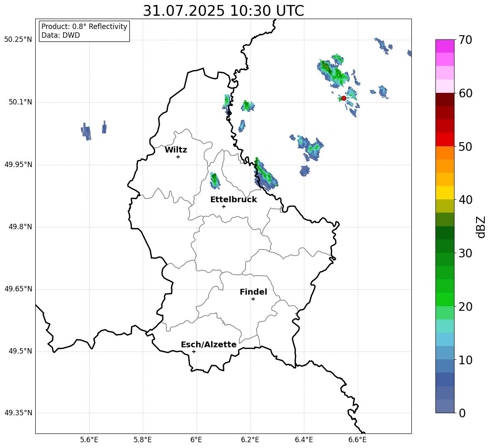This screenshot has width=491, height=448.
Task: Click the title '31.07.2025 10:30 UTC'
Action: point(224,11)
